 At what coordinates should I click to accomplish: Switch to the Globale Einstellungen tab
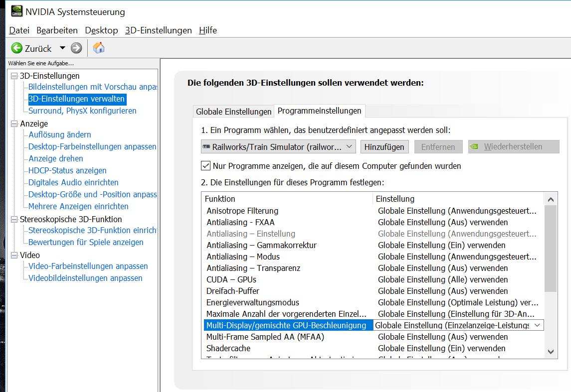(x=233, y=112)
